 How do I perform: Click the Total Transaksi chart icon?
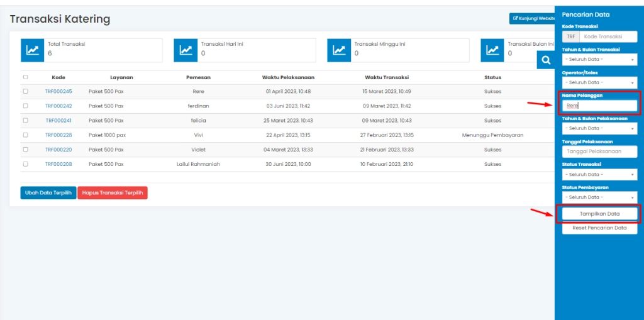tap(32, 50)
